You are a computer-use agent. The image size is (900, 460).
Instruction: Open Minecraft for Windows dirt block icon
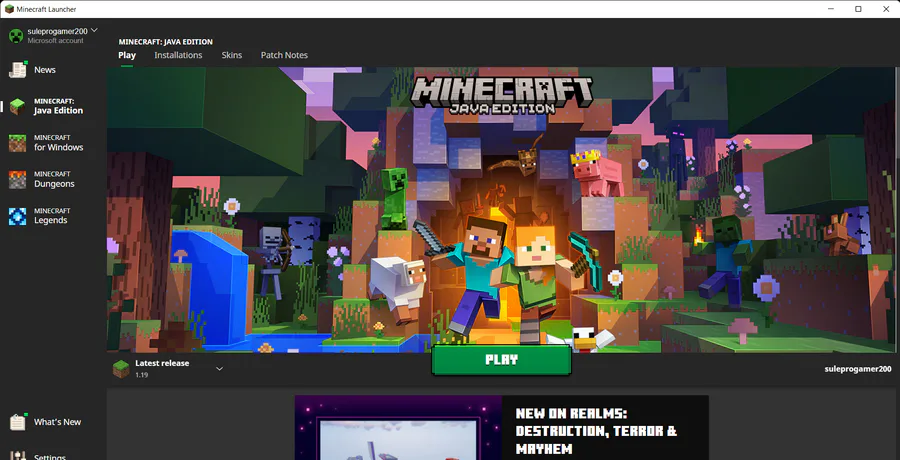(17, 143)
